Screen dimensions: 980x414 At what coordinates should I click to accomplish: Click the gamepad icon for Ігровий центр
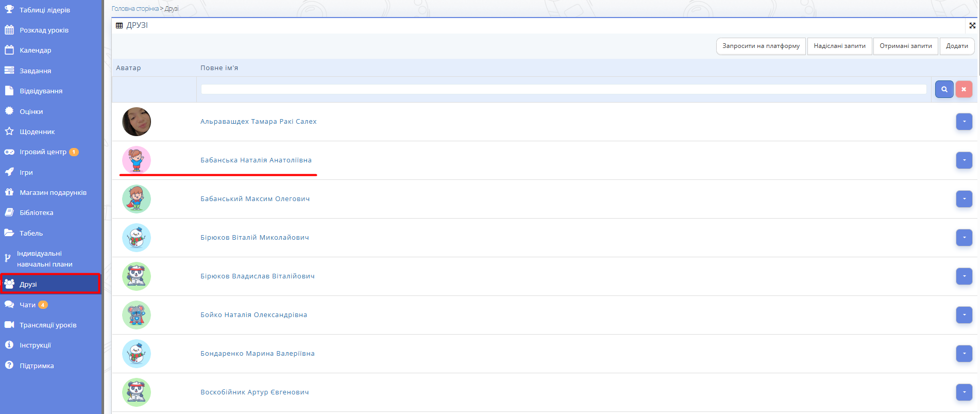pyautogui.click(x=9, y=152)
